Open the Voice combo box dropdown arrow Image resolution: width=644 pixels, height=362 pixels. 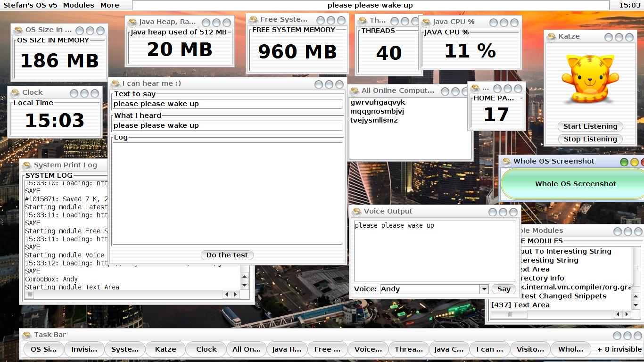pos(484,289)
